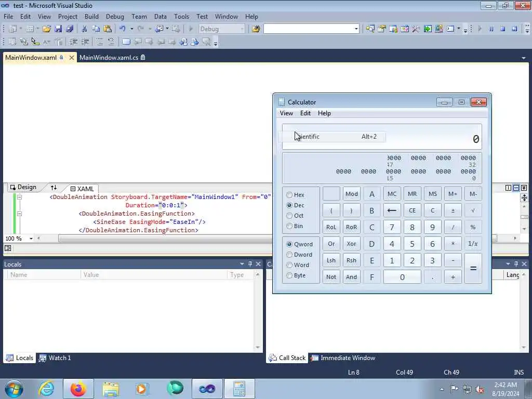Click the Find in Files icon
532x399 pixels.
[x=256, y=29]
